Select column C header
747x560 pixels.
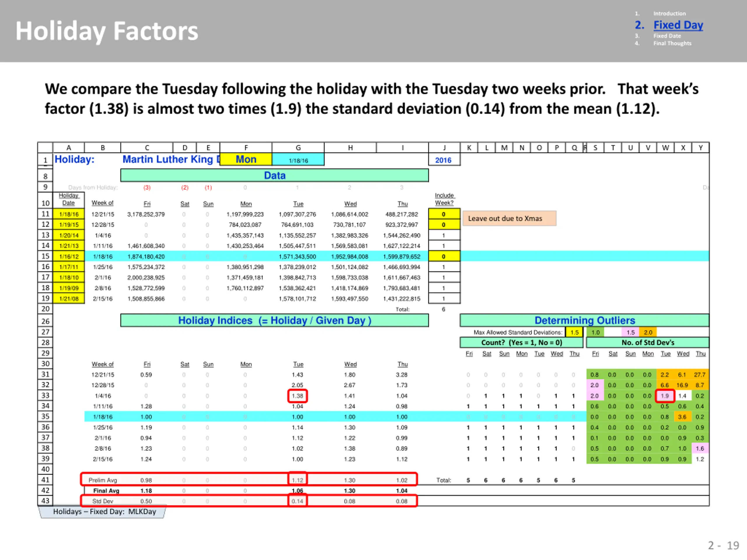(146, 148)
